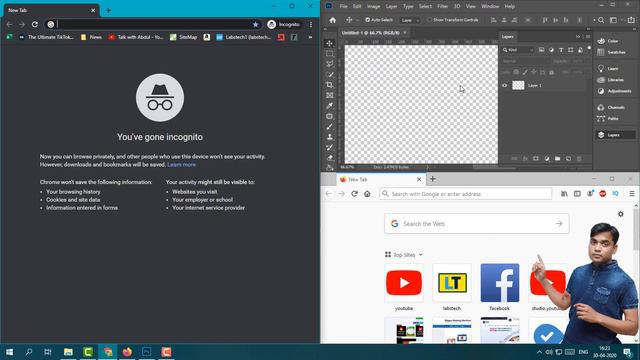Enable Show Transform Controls checkbox
The image size is (640, 360).
click(x=429, y=20)
